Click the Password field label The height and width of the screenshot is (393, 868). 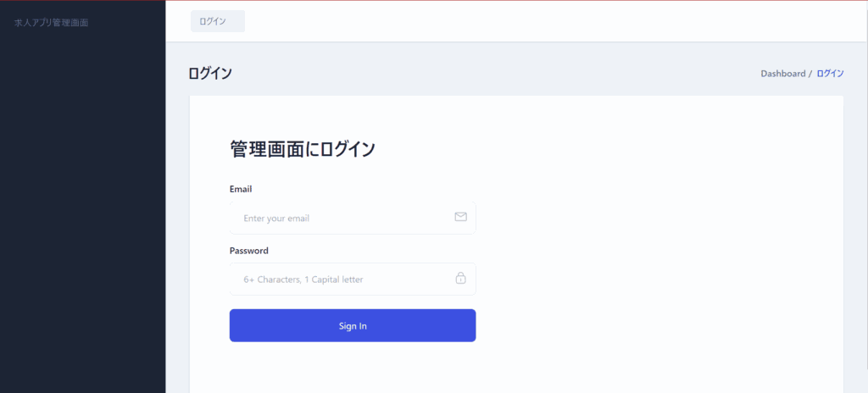[x=248, y=251]
